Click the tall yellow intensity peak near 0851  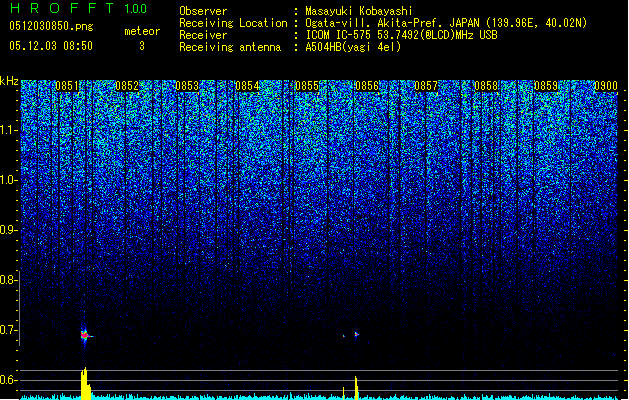[85, 383]
